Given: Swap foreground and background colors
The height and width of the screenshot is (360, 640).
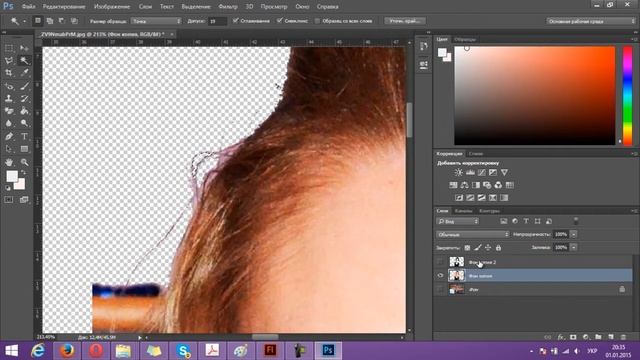Looking at the screenshot, I should pyautogui.click(x=24, y=173).
